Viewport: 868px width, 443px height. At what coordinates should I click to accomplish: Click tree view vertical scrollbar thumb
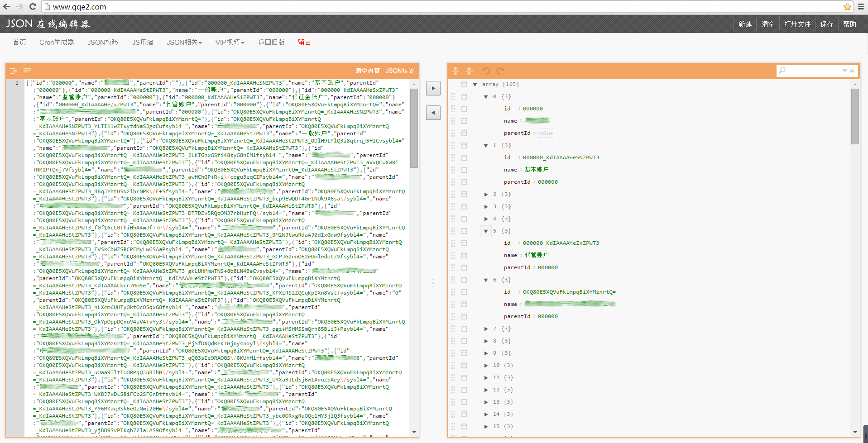click(x=855, y=116)
